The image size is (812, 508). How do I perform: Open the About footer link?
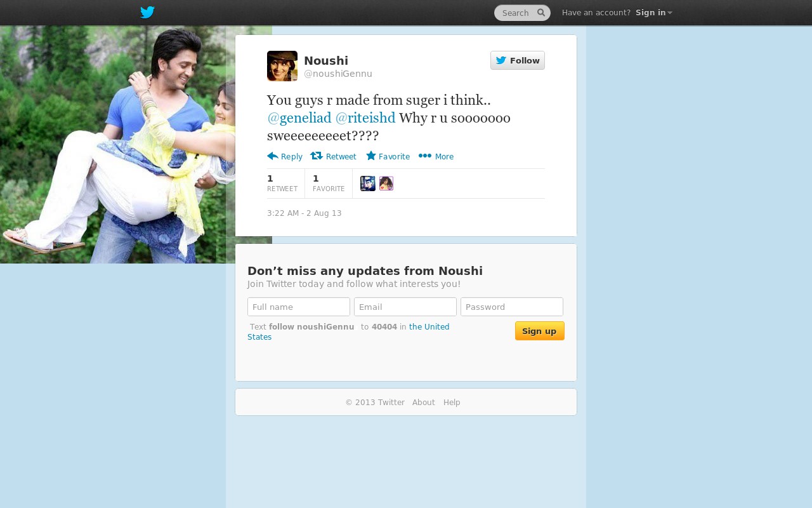coord(424,403)
